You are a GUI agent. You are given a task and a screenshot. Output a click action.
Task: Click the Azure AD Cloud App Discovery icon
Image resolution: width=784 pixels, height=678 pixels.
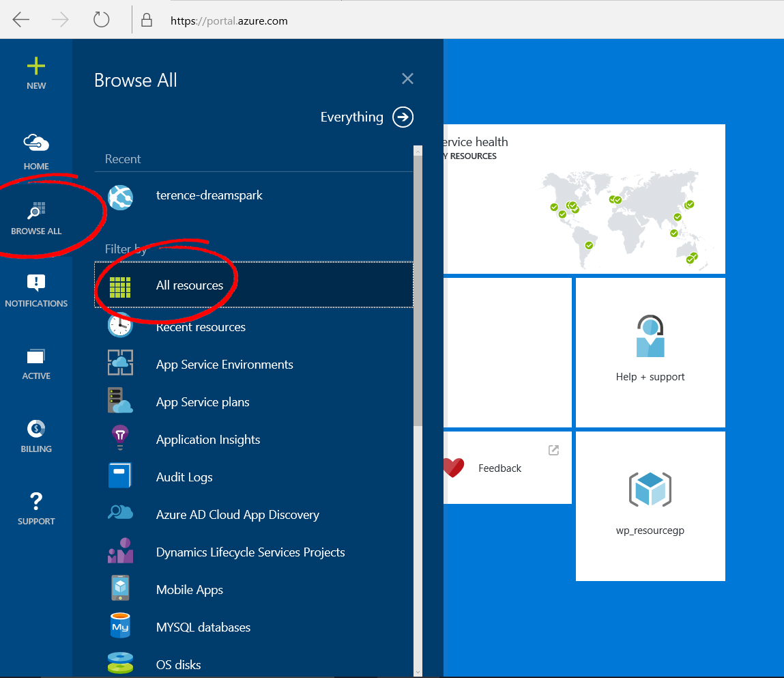120,512
